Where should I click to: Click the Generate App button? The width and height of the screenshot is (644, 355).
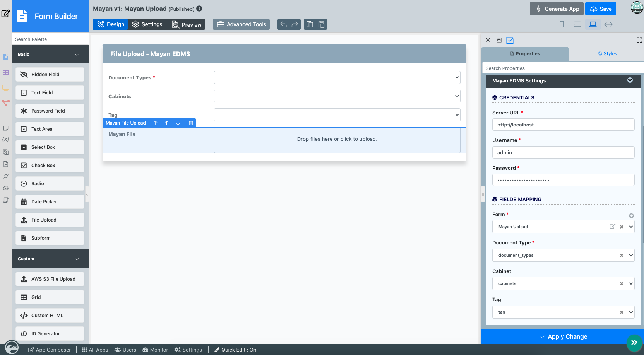point(557,9)
